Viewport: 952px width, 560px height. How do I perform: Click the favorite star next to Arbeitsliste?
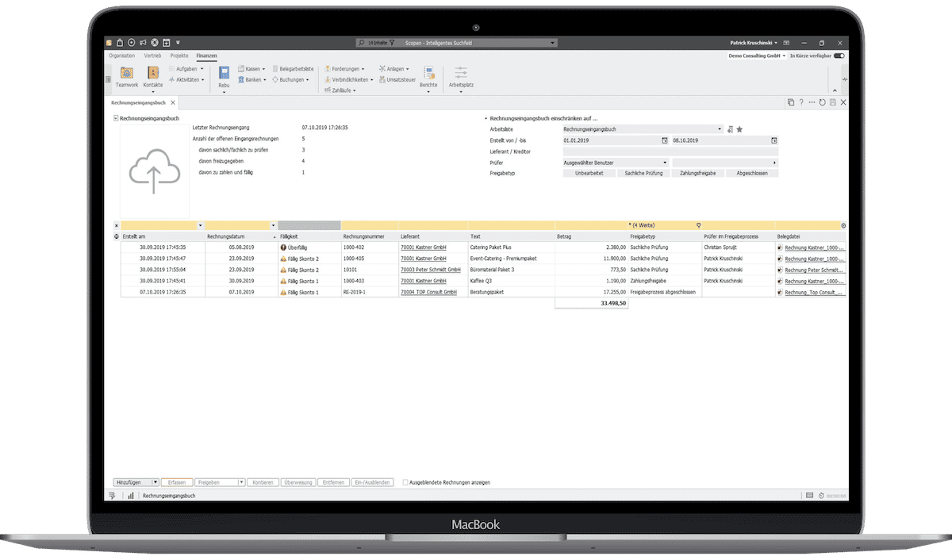pyautogui.click(x=739, y=128)
